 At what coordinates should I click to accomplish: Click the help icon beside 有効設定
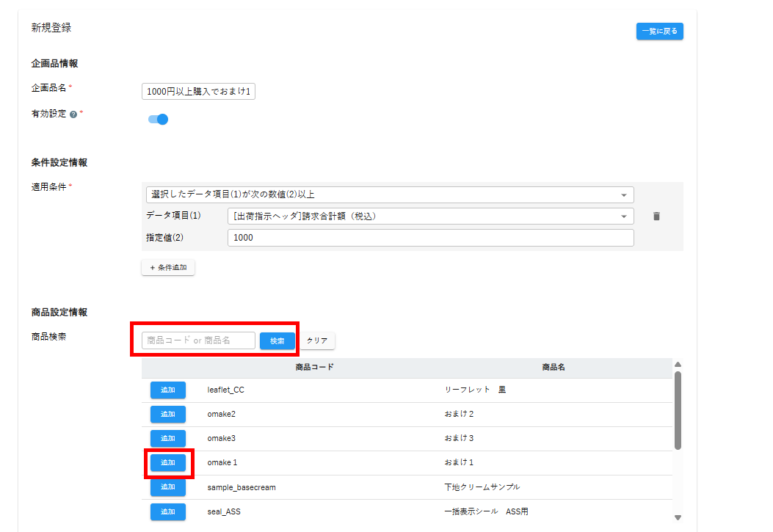click(73, 115)
